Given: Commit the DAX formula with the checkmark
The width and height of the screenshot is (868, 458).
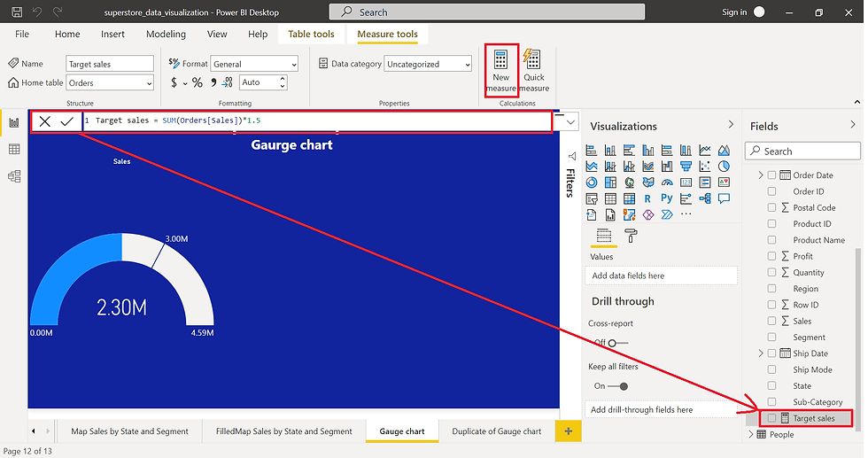Looking at the screenshot, I should click(67, 121).
